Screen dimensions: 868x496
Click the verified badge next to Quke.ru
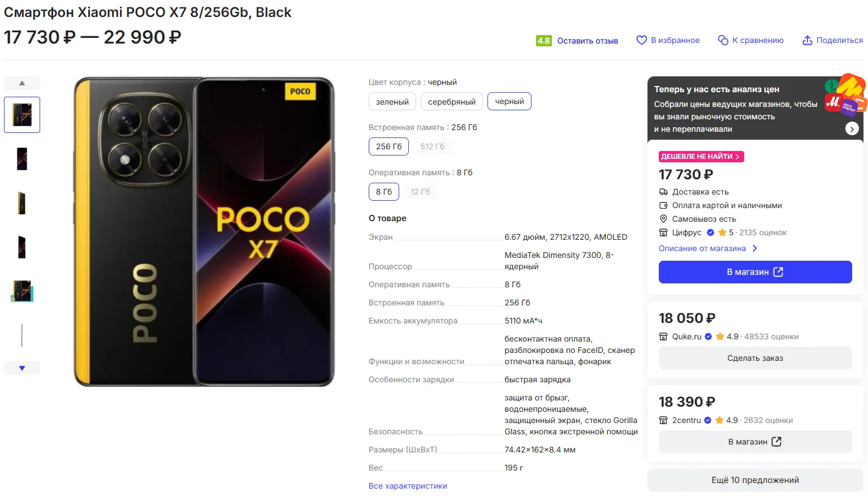(x=708, y=337)
